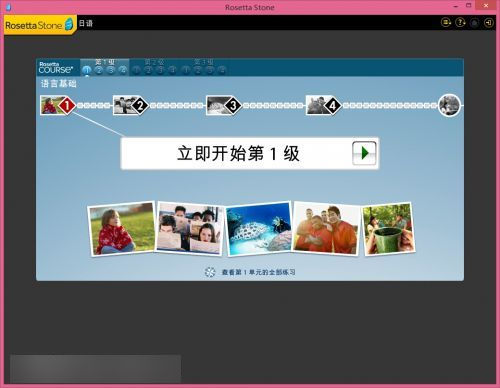Image resolution: width=500 pixels, height=388 pixels.
Task: Click the underwater fish and diver photo
Action: coord(259,229)
